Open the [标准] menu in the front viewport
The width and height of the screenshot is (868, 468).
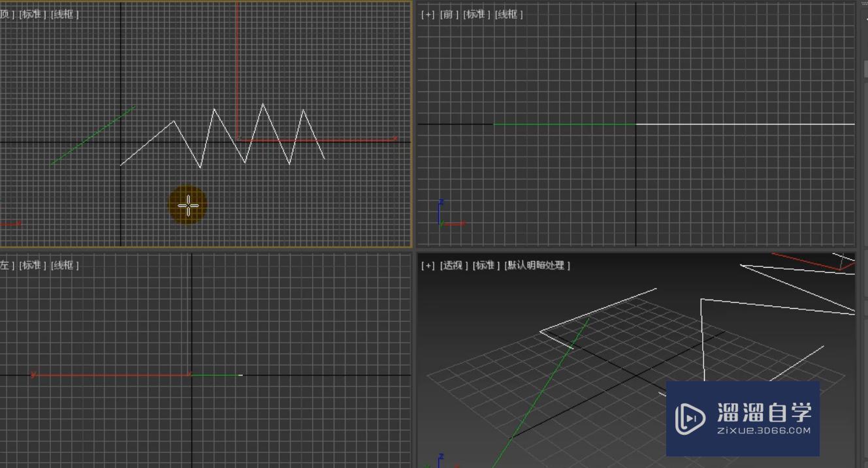click(477, 14)
